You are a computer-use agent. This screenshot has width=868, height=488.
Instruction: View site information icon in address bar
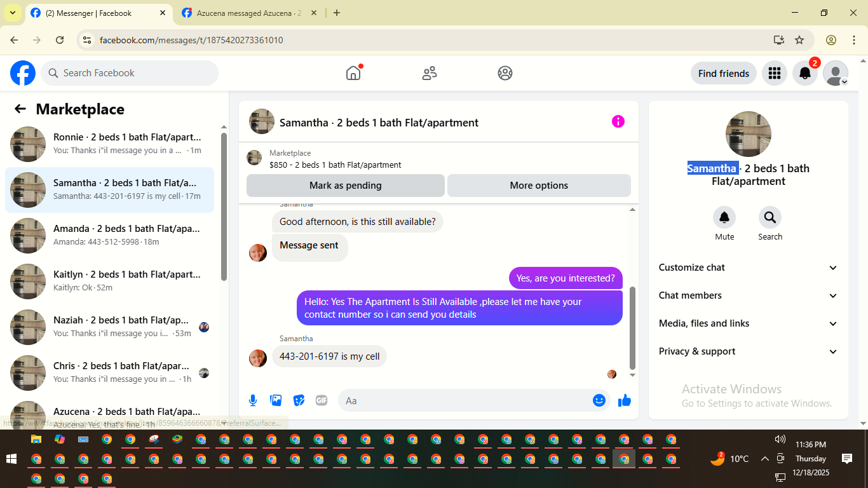point(87,40)
